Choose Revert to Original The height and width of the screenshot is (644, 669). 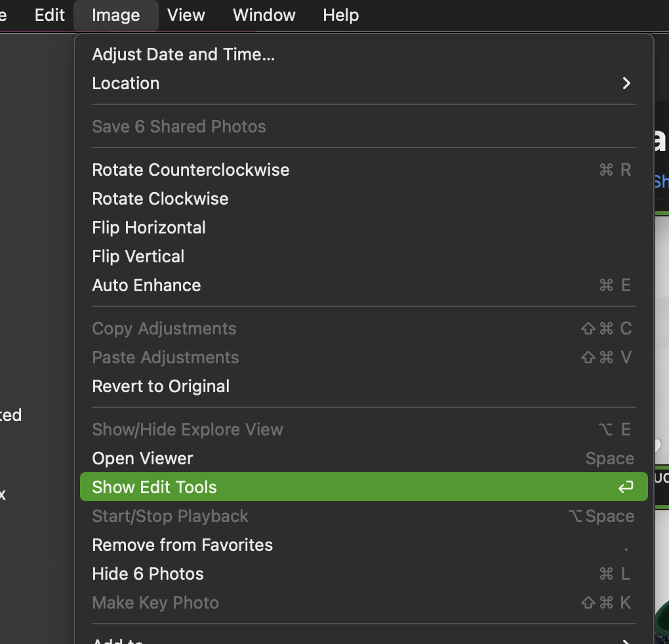(161, 386)
